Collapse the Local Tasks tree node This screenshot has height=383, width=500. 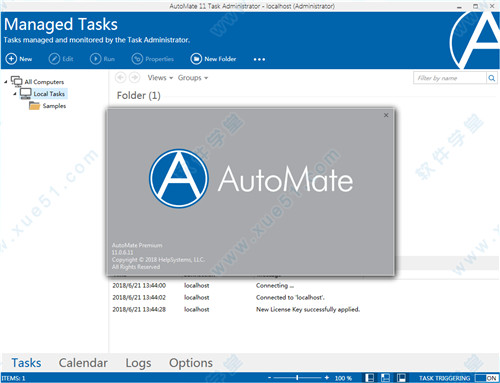pos(15,94)
